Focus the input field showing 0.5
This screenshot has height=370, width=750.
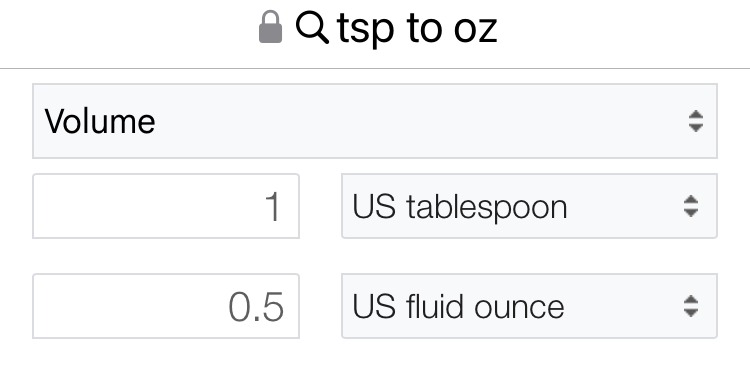(x=165, y=306)
